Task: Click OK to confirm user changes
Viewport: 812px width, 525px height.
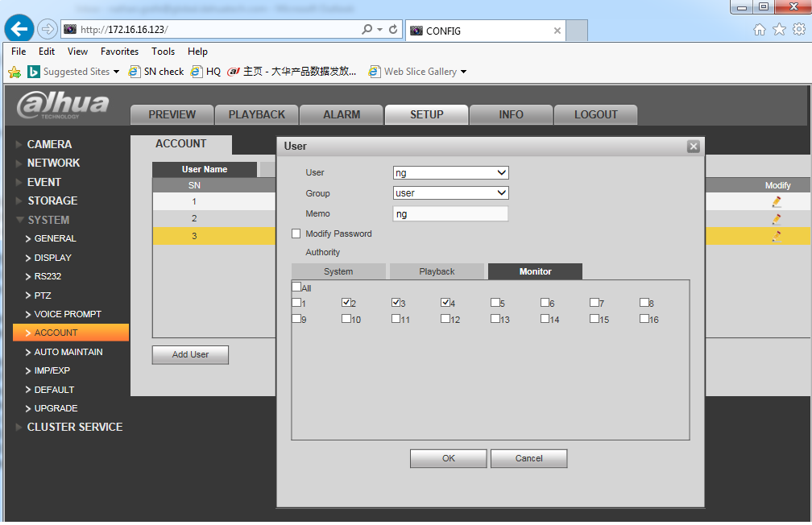Action: coord(448,458)
